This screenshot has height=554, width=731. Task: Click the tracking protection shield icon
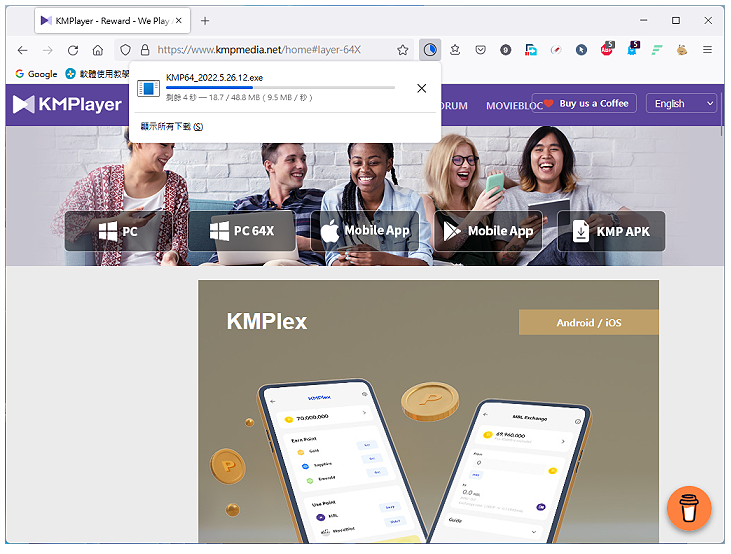(125, 50)
